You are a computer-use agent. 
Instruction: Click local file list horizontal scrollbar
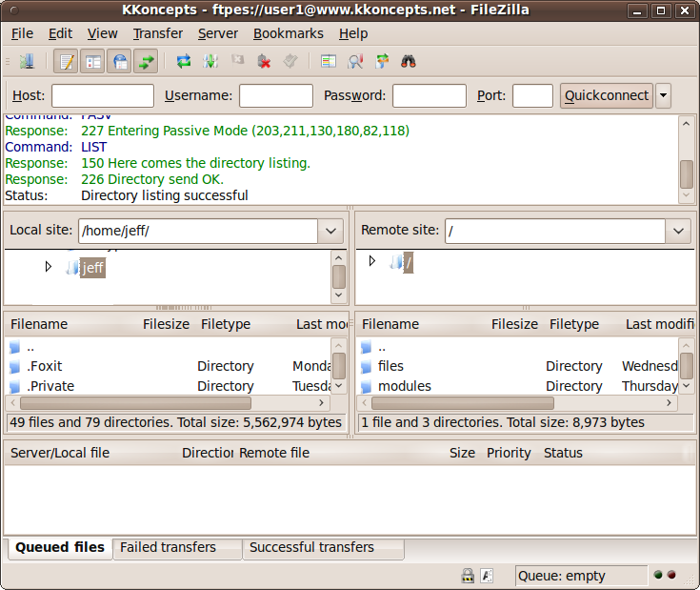(x=135, y=403)
